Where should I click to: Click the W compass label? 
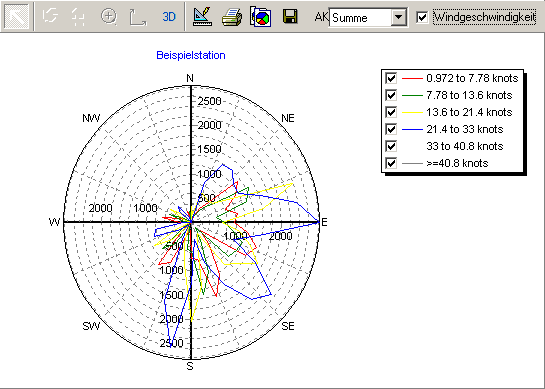55,222
